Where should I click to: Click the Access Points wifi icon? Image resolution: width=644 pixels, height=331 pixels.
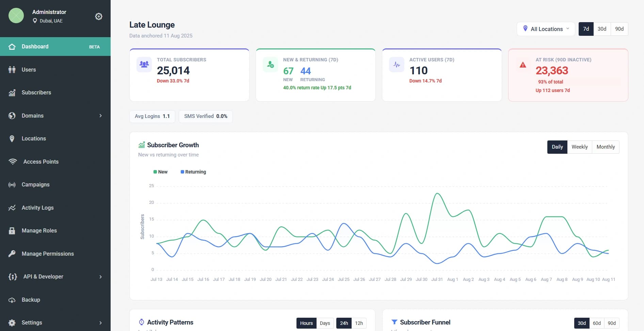click(13, 162)
